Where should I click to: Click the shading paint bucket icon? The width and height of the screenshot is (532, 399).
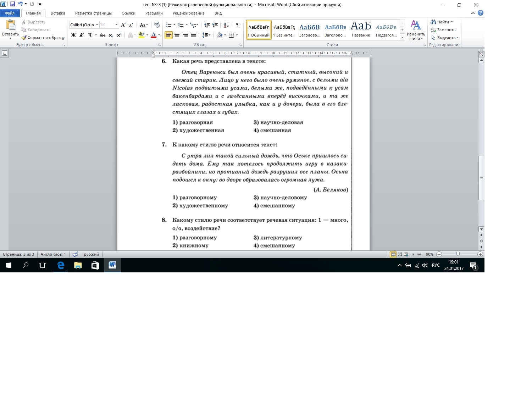[x=219, y=35]
